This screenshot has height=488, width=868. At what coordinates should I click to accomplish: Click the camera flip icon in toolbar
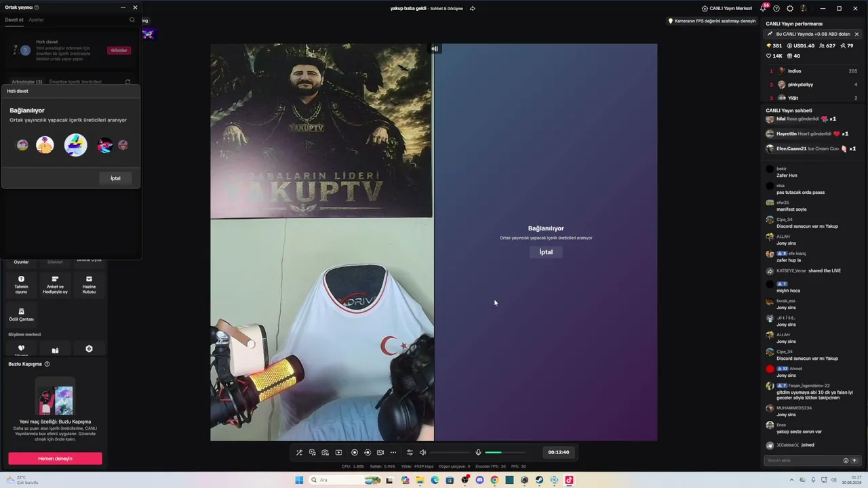[325, 453]
